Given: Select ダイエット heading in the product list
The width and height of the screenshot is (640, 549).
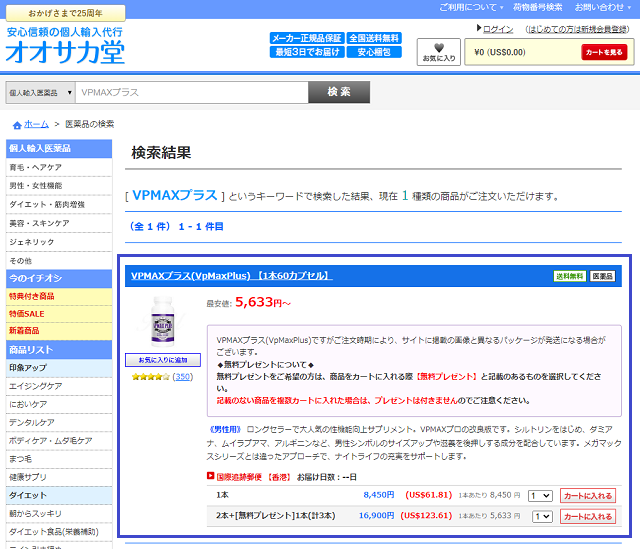Looking at the screenshot, I should tap(59, 496).
